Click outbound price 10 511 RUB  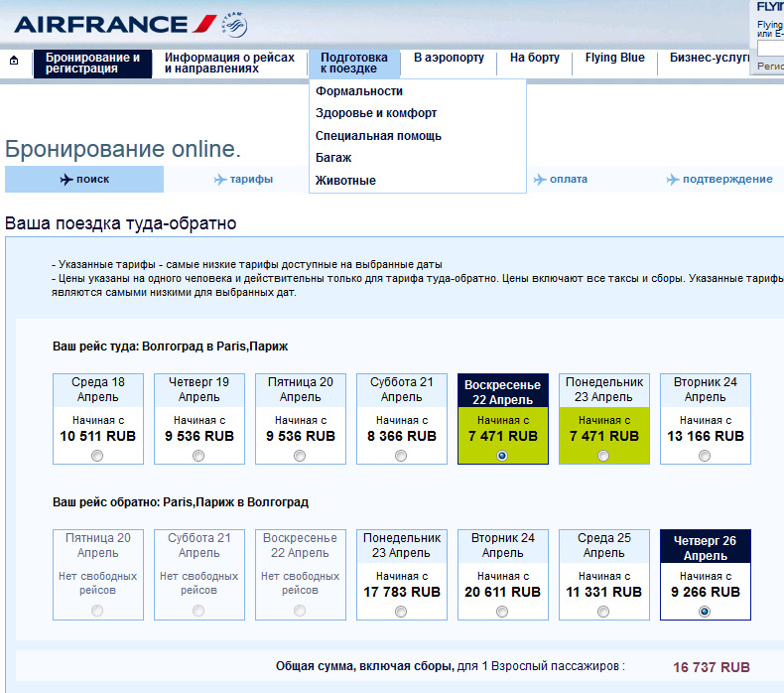[x=98, y=436]
